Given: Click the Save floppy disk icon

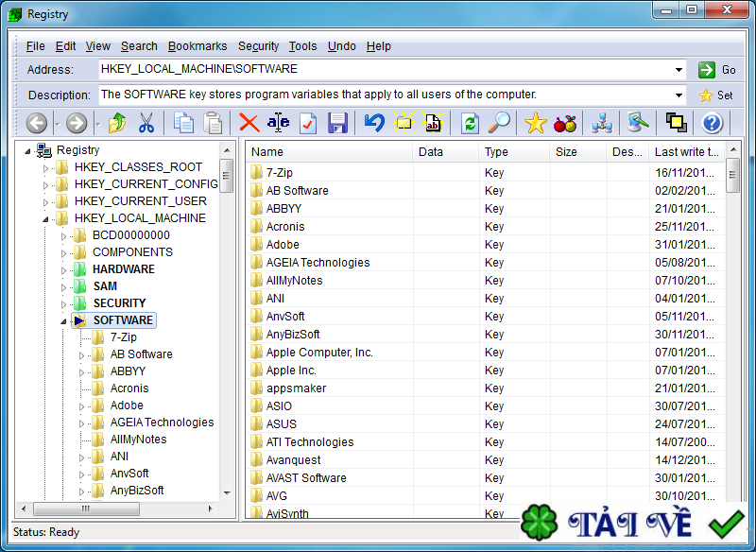Looking at the screenshot, I should [x=337, y=123].
